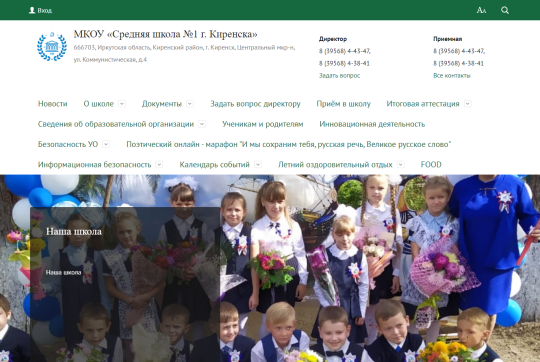Select Задать вопрос директору in the menu
Viewport: 540px width, 362px height.
255,104
